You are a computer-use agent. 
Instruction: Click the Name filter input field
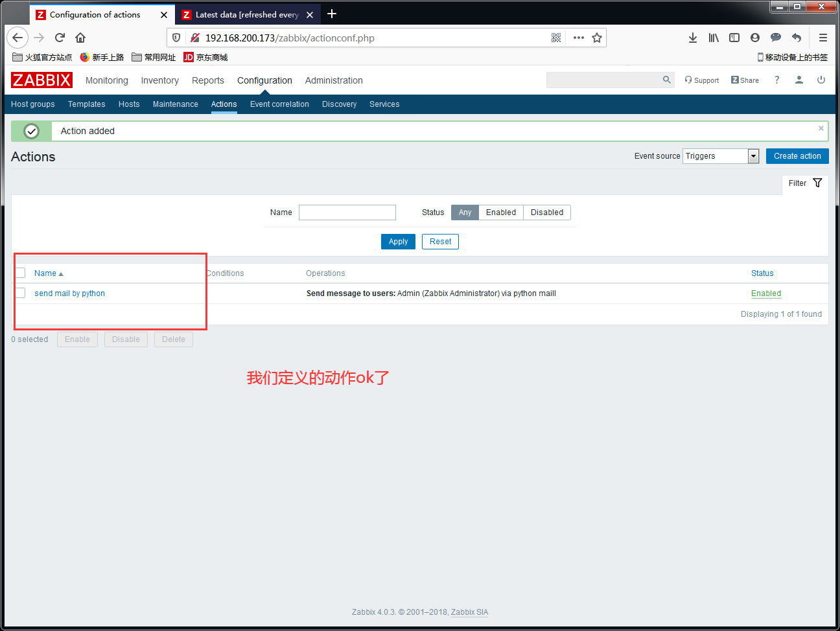click(347, 212)
